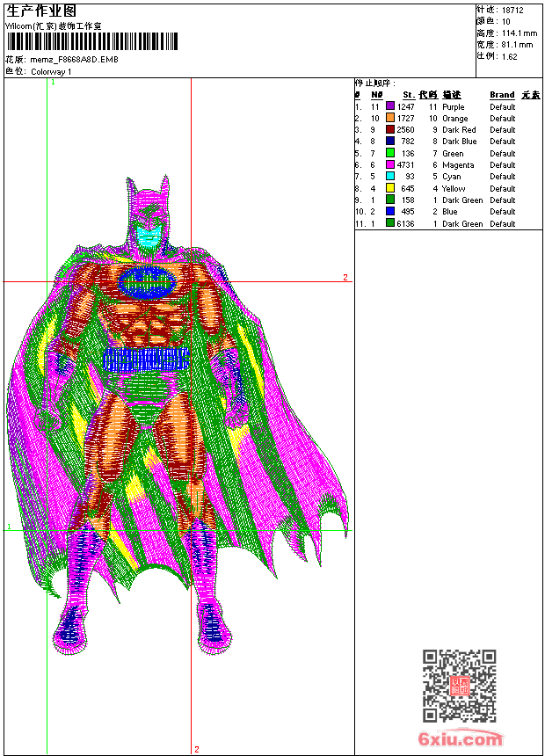The width and height of the screenshot is (545, 756).
Task: Click the total stitch count '18712'
Action: coord(512,11)
